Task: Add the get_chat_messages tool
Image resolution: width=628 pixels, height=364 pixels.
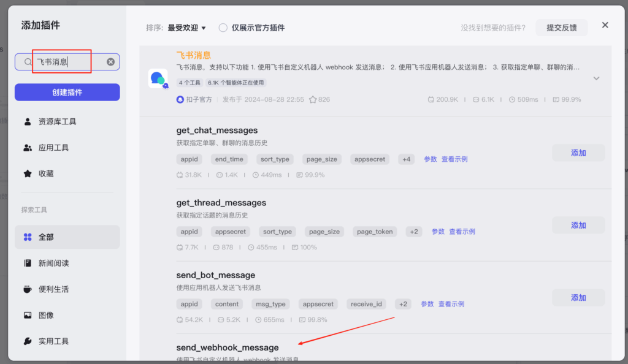Action: [578, 153]
